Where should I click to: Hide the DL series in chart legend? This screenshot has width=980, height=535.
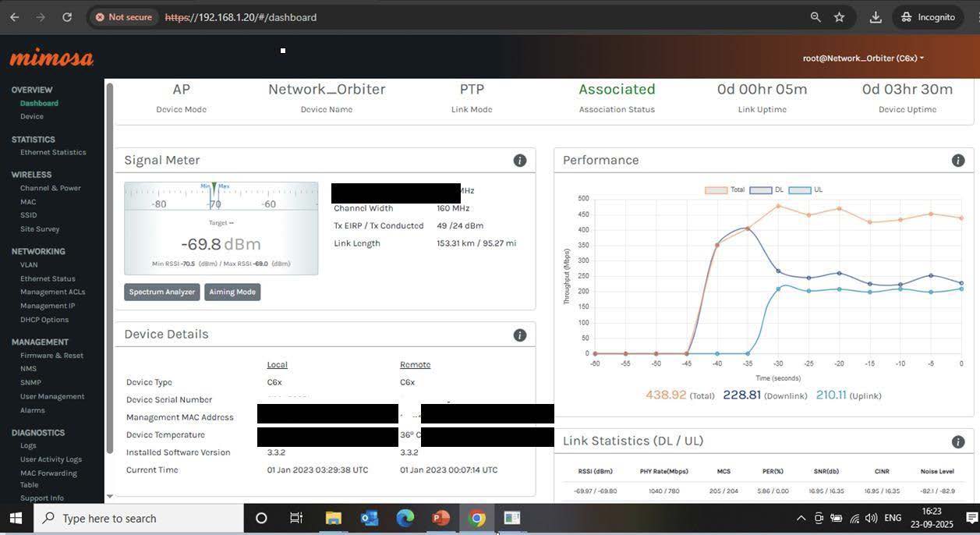pos(767,190)
